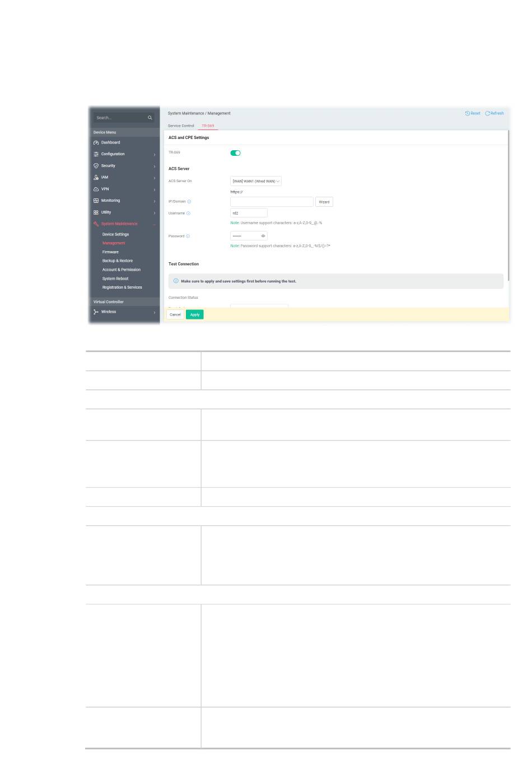This screenshot has width=532, height=783.
Task: Click the 'System Maintenance / Management' breadcrumb text
Action: click(x=199, y=113)
